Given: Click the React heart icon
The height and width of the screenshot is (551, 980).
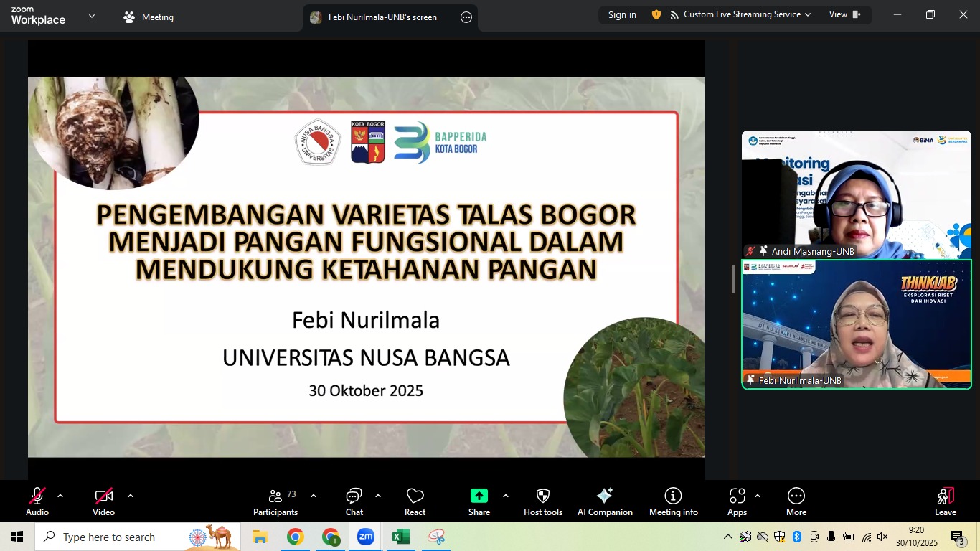Looking at the screenshot, I should coord(415,501).
